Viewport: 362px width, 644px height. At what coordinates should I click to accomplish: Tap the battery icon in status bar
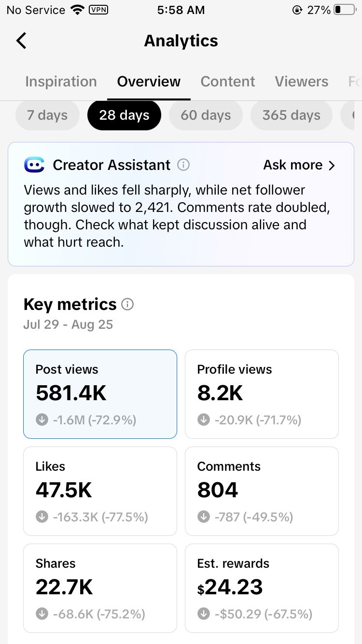coord(345,10)
